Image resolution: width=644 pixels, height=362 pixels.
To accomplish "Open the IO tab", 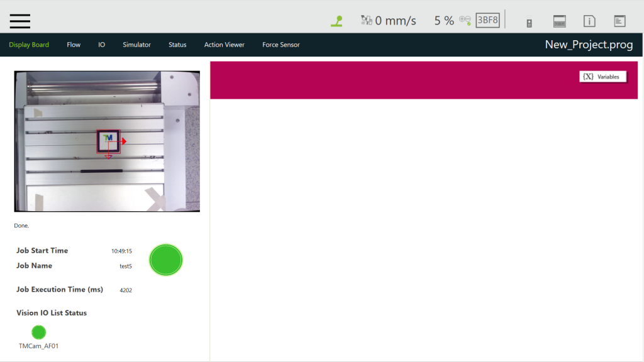I will coord(101,45).
